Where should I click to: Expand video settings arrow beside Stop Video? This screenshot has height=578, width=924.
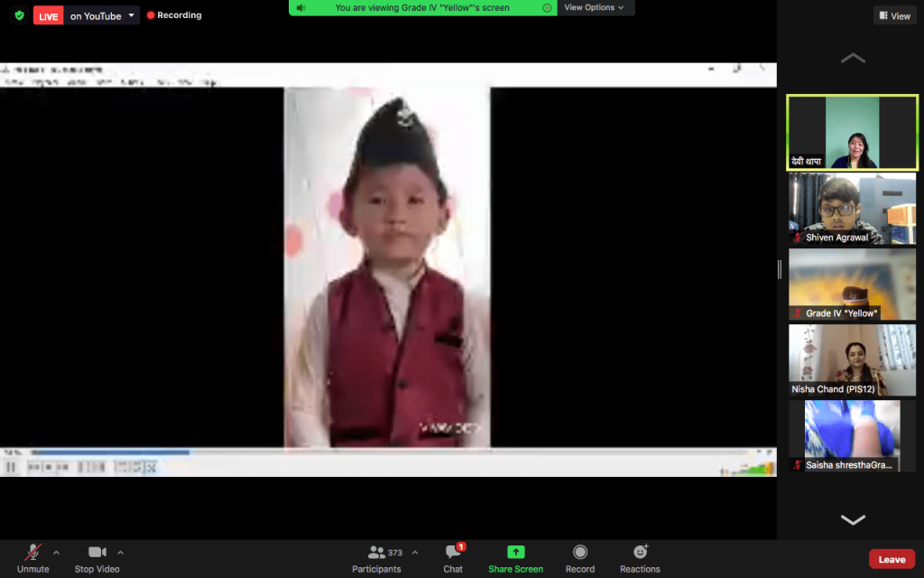(x=120, y=553)
